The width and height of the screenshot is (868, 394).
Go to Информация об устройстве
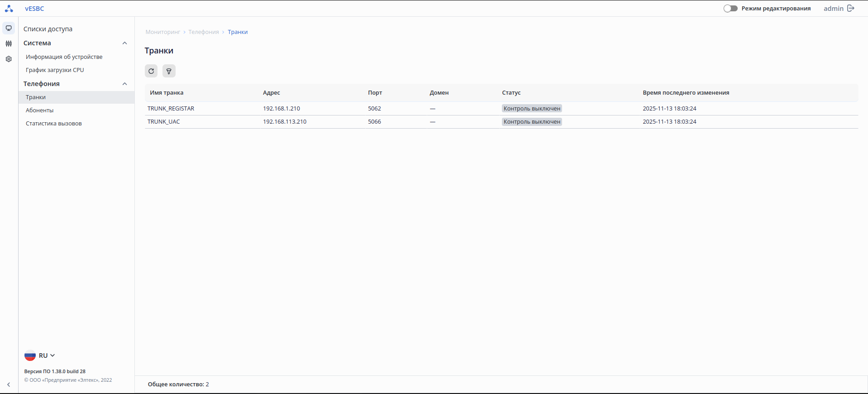pos(64,57)
